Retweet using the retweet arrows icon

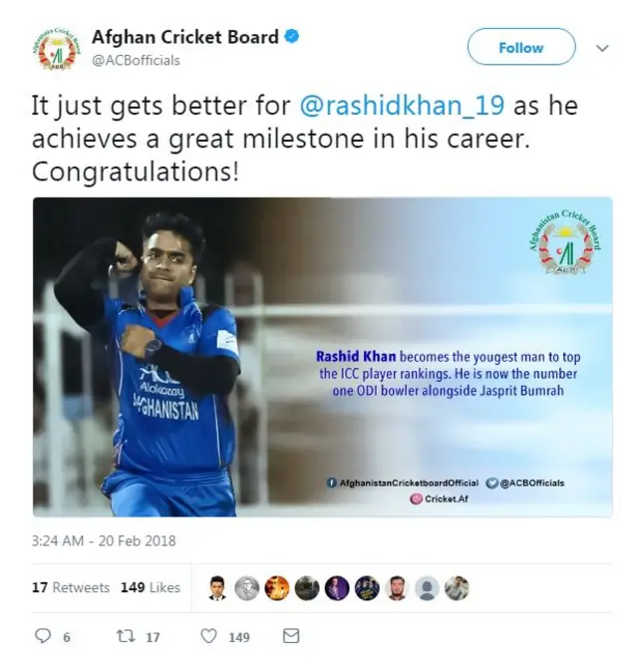click(126, 636)
